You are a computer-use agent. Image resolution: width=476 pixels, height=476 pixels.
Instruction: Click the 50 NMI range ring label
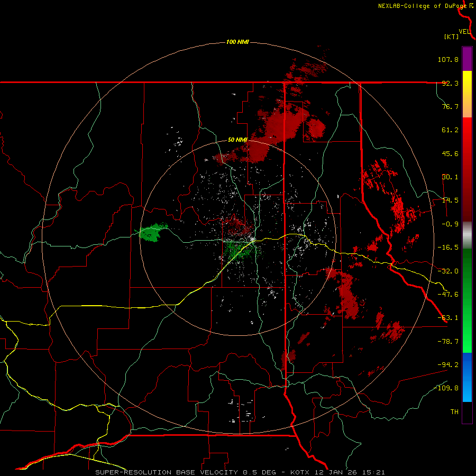tap(237, 140)
